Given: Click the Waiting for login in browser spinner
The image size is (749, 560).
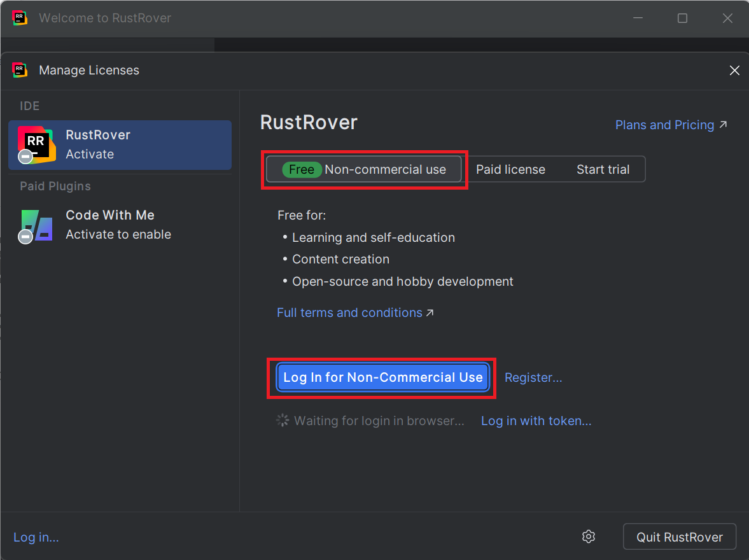Looking at the screenshot, I should click(x=283, y=421).
